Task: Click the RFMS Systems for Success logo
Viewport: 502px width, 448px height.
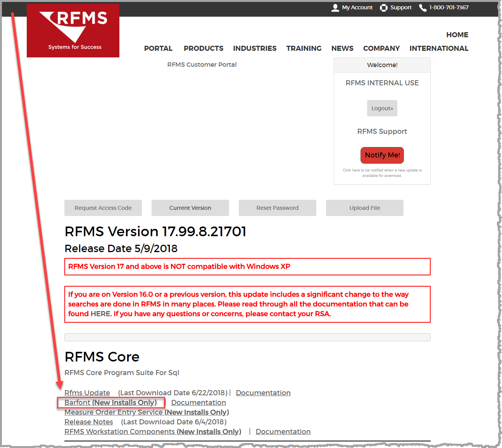Action: [73, 31]
